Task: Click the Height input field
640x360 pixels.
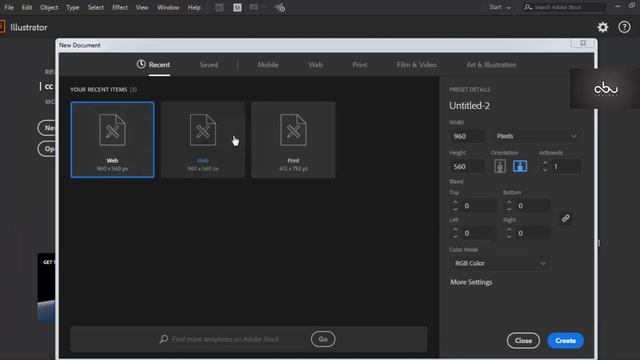Action: click(x=467, y=166)
